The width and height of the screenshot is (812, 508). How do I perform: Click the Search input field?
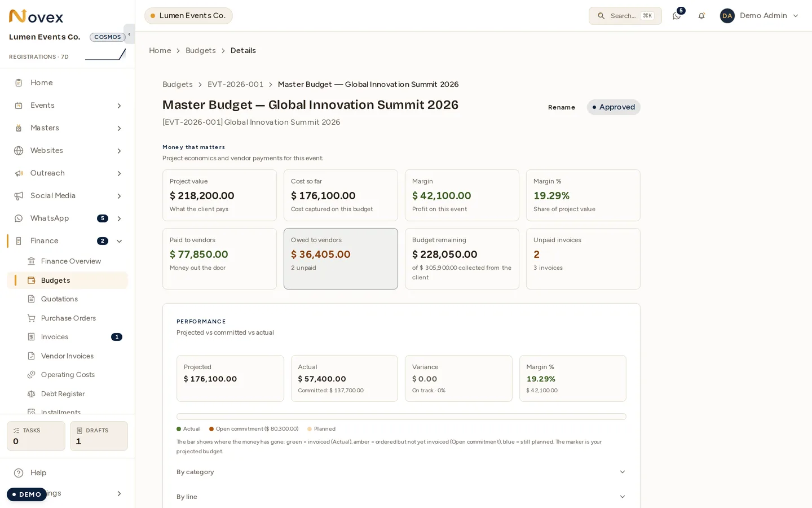tap(625, 16)
